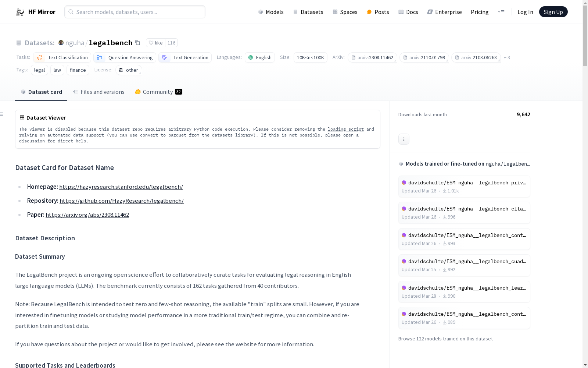The image size is (588, 368).
Task: Click the legal tag
Action: pos(39,70)
